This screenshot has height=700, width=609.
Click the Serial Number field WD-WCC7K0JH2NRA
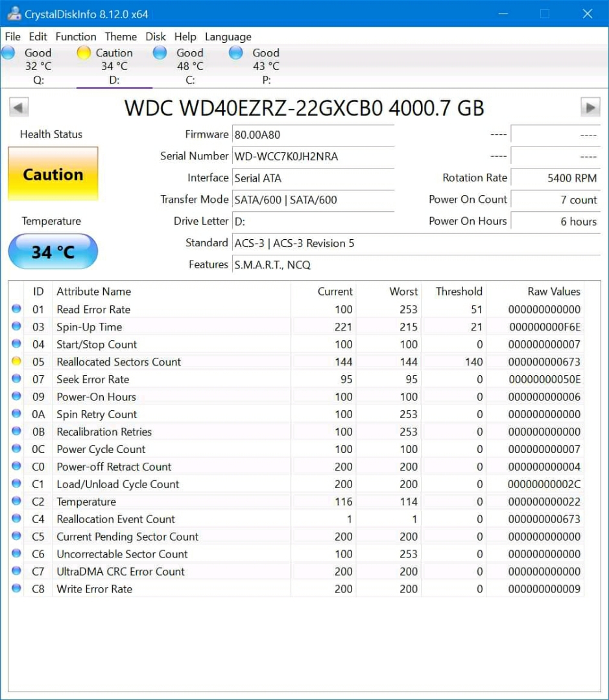point(313,156)
